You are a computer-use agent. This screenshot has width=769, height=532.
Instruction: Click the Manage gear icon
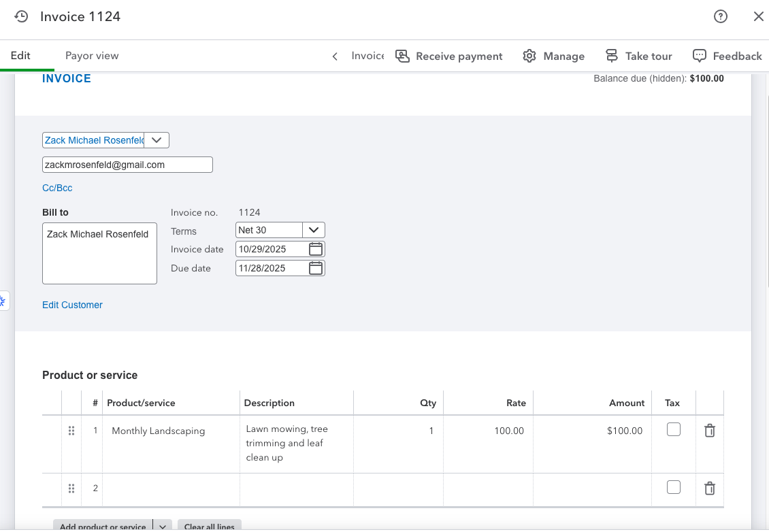click(x=529, y=56)
